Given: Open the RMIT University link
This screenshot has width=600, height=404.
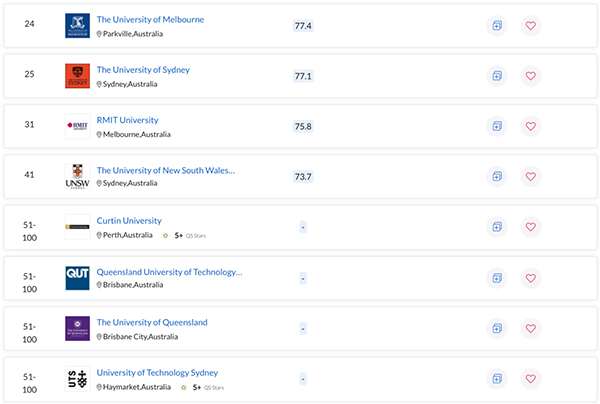Looking at the screenshot, I should [x=127, y=120].
